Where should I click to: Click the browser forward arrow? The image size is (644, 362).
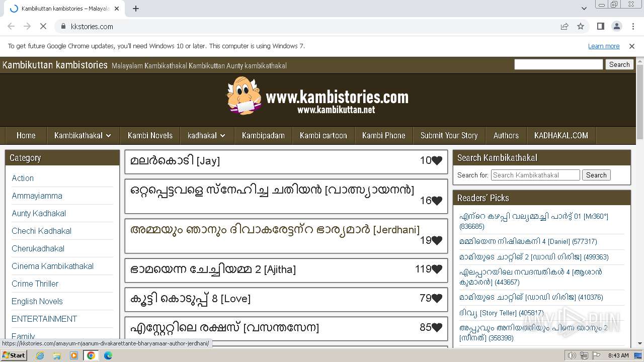(x=27, y=26)
